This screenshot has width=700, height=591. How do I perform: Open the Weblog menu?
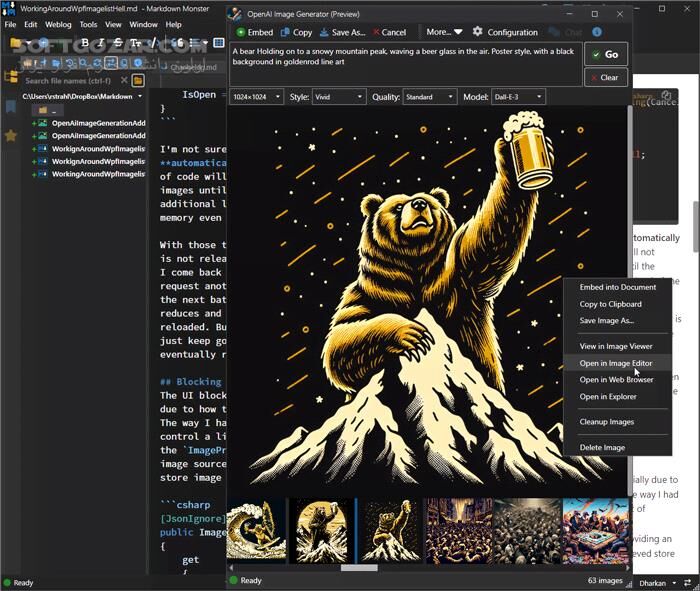point(58,25)
